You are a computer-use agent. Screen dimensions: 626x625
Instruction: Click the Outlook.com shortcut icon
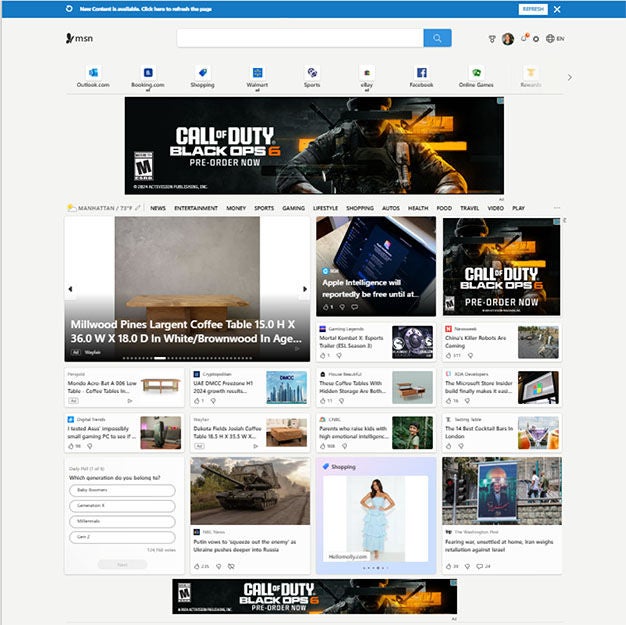pos(93,73)
